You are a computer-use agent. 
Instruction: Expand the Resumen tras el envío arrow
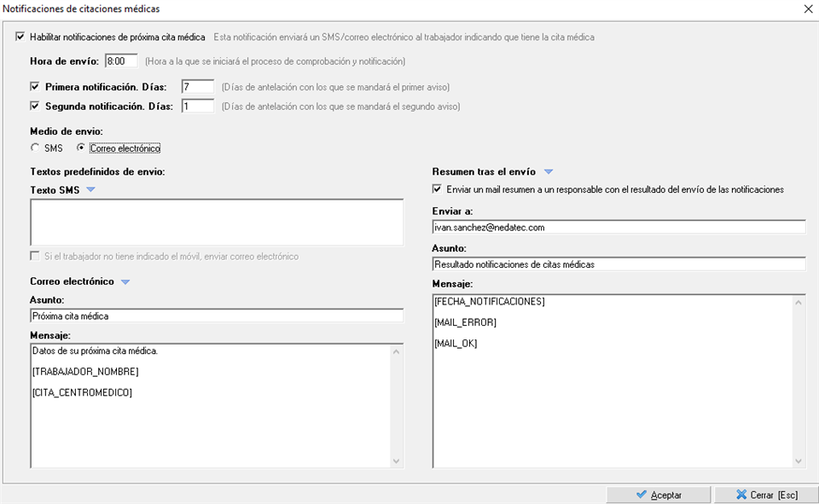[x=549, y=171]
